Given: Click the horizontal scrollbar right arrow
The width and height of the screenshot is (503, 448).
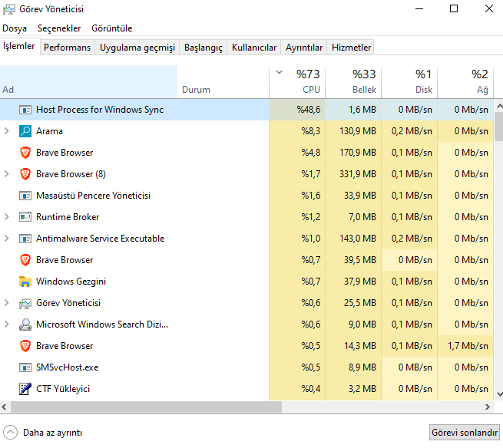Looking at the screenshot, I should (x=488, y=407).
